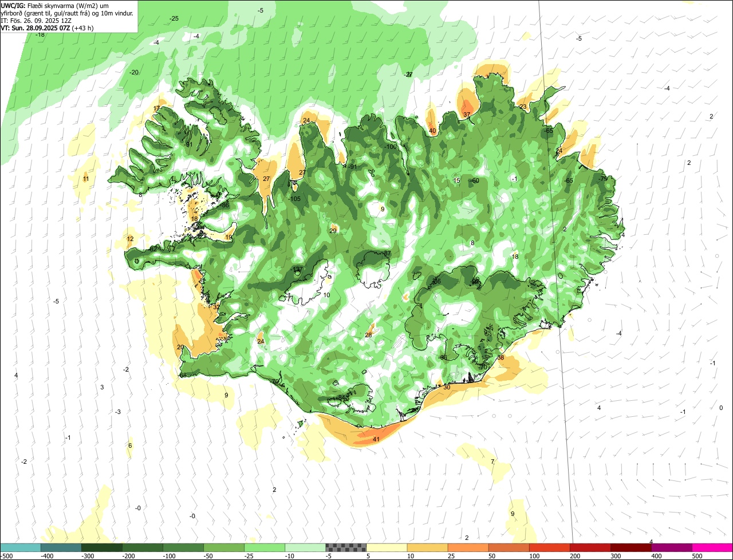
Task: Click the legend swatch between 5 and 10
Action: coord(387,547)
